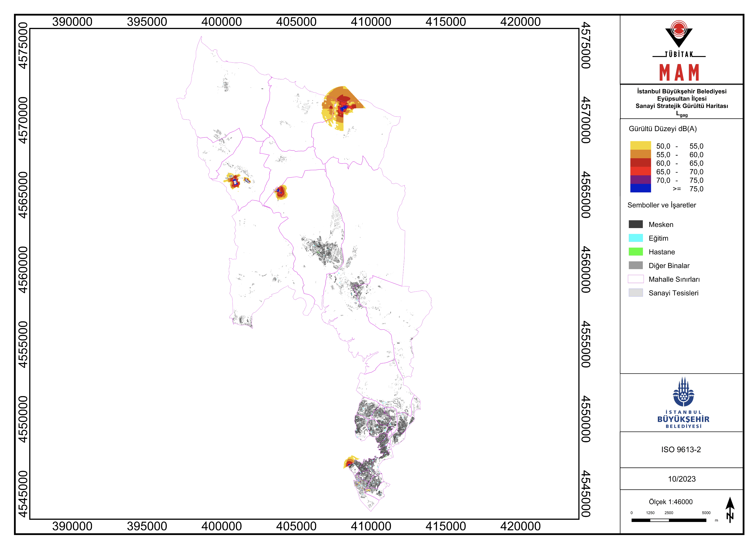Select the Sanayi Tesisleri light gray legend symbol
Viewport: 756px width, 547px height.
[x=636, y=292]
